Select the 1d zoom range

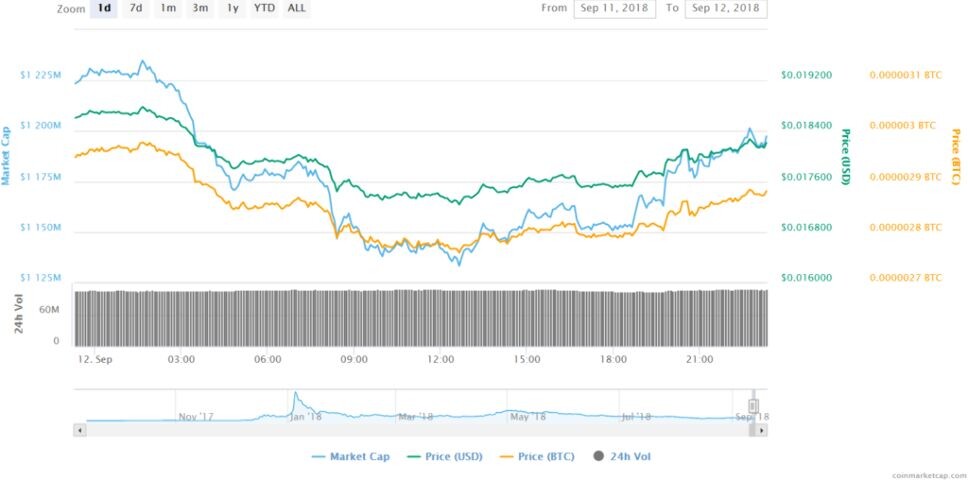point(103,9)
